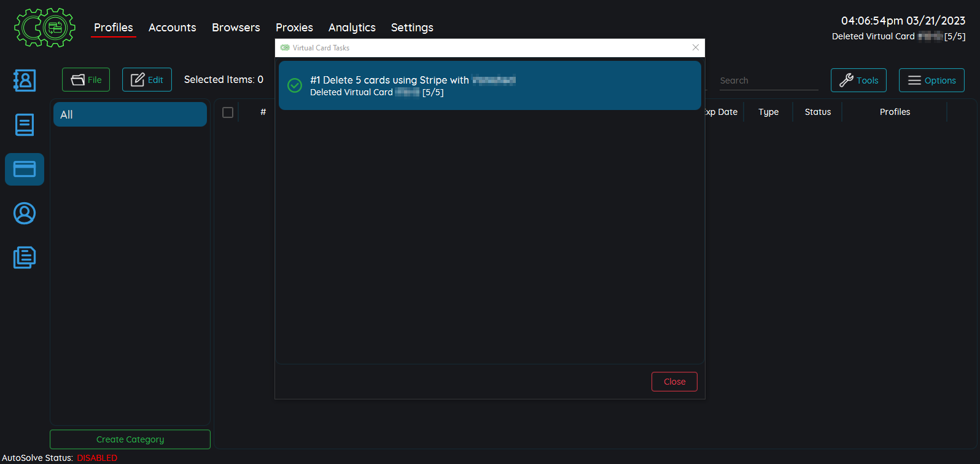Toggle the select-all table checkbox
The height and width of the screenshot is (464, 980).
click(228, 112)
